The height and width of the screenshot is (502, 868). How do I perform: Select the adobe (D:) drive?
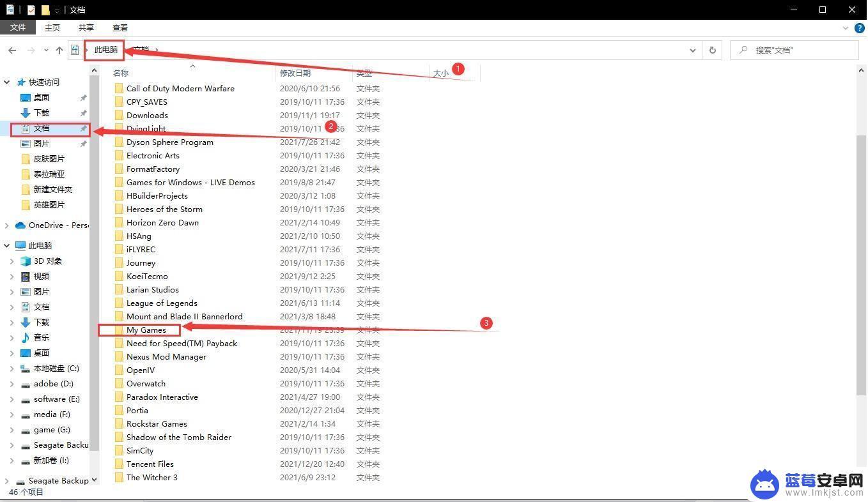54,384
